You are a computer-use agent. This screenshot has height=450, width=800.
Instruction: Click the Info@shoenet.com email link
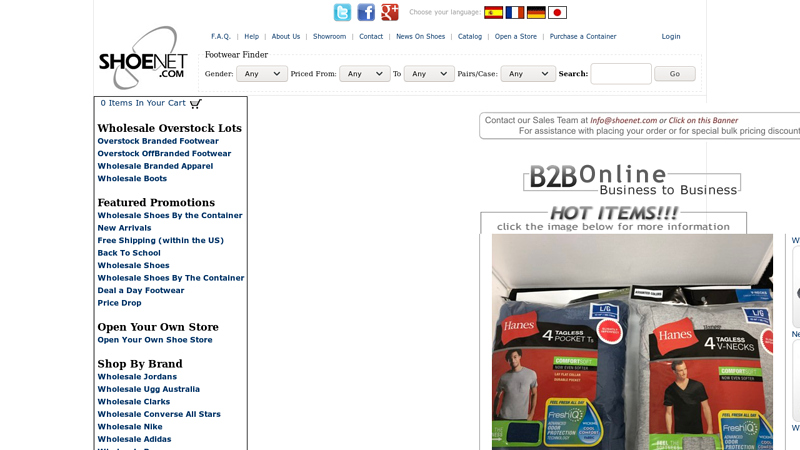point(623,120)
